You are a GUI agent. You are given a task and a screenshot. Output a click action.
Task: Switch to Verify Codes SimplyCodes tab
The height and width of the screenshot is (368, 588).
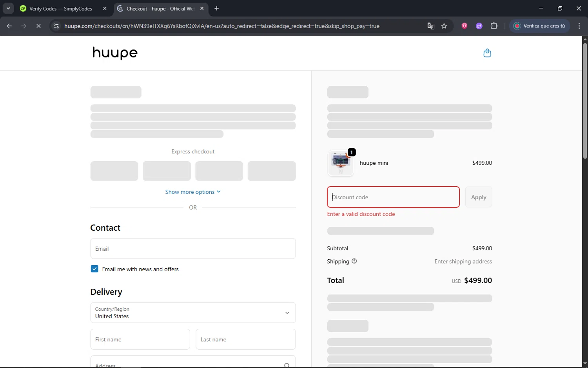pos(61,9)
